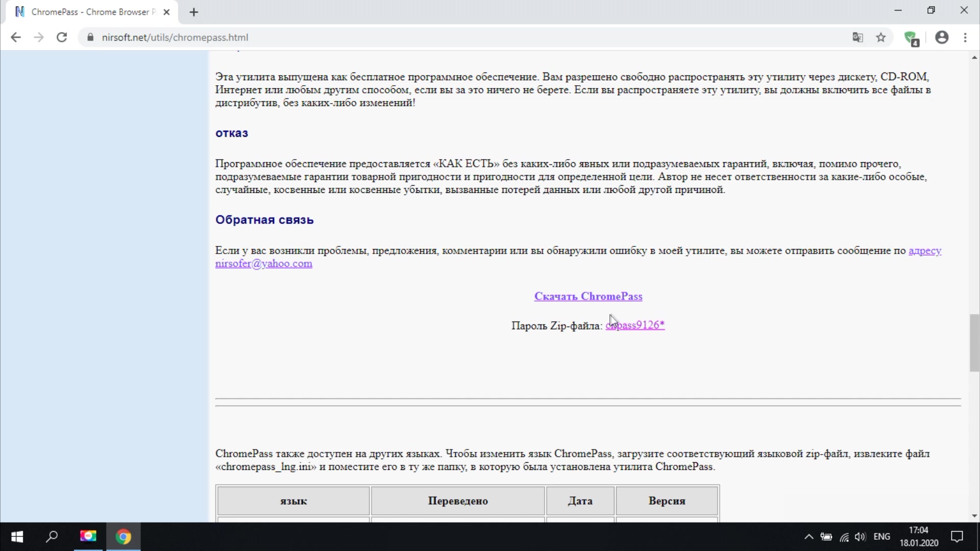Screen dimensions: 980x551
Task: Click the scrollbar up arrow
Action: click(x=974, y=58)
